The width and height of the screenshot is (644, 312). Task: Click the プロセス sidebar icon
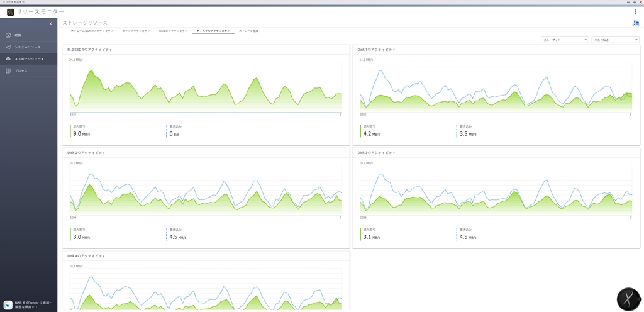8,71
